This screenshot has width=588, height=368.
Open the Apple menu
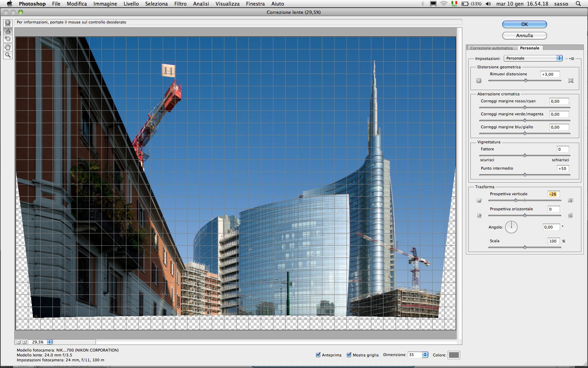(9, 4)
